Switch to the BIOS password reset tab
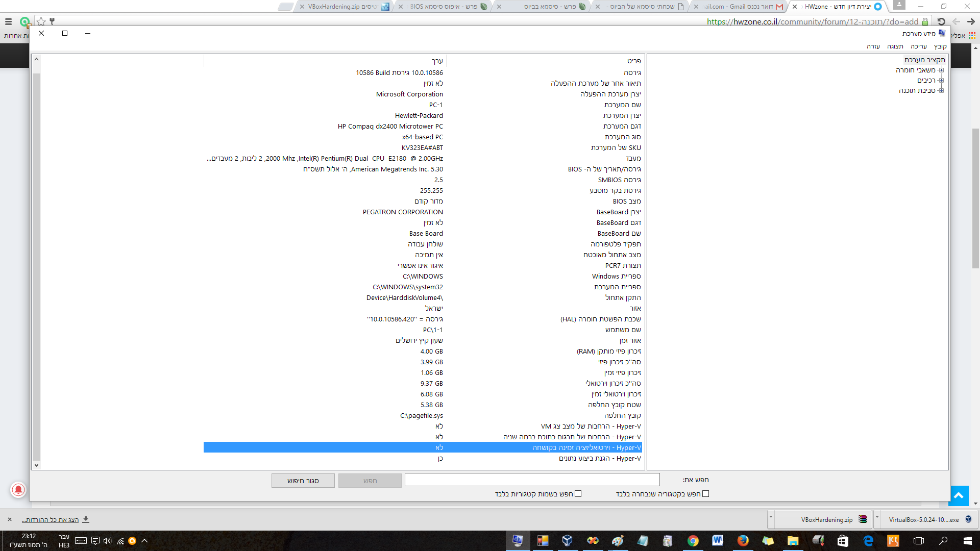The height and width of the screenshot is (551, 980). click(443, 7)
